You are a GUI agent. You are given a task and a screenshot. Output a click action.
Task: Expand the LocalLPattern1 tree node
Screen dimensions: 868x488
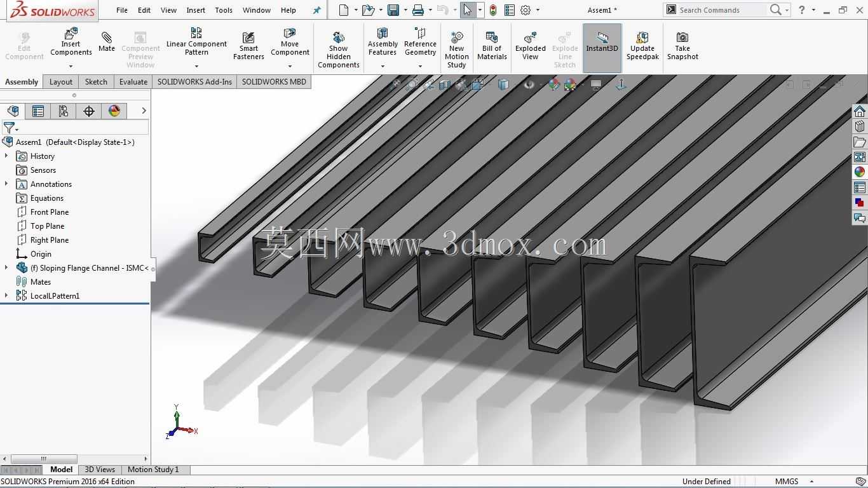pyautogui.click(x=6, y=295)
